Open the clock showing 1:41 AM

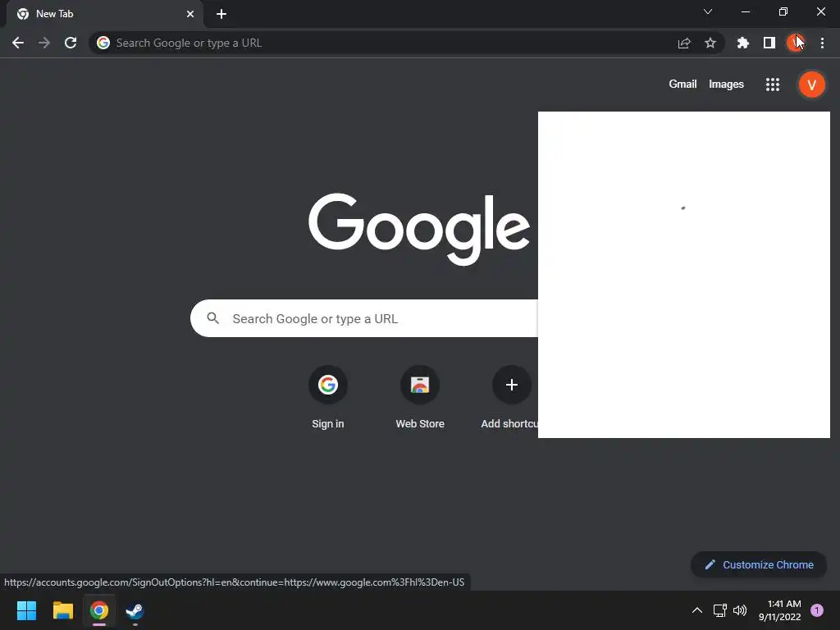pyautogui.click(x=779, y=610)
